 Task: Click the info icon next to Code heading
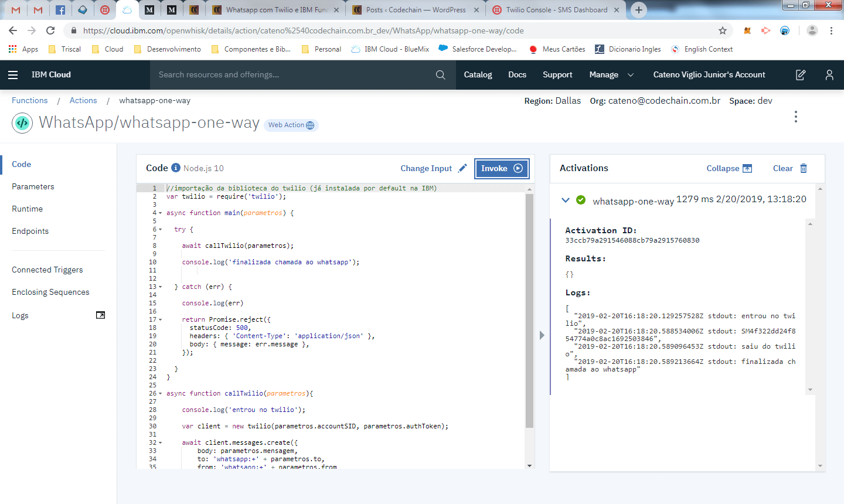175,168
